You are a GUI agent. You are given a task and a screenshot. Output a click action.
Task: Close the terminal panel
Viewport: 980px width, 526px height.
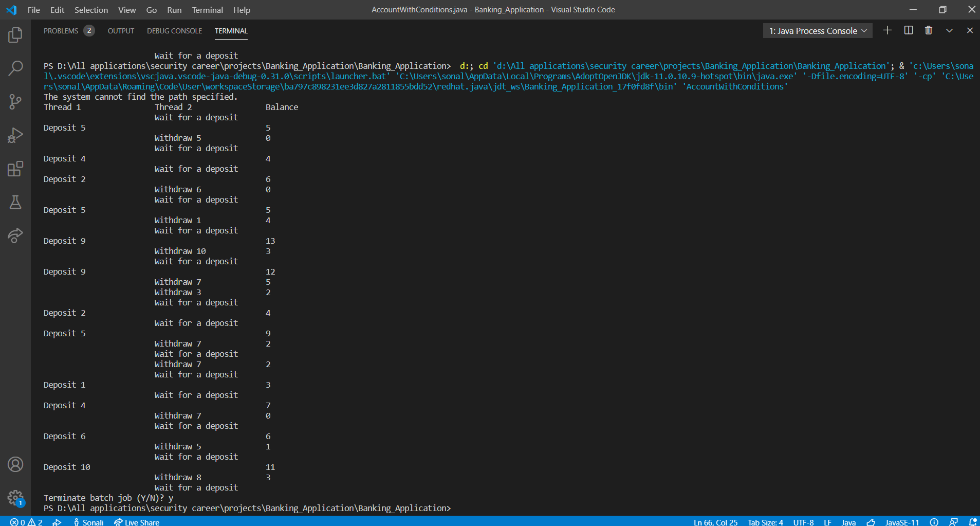coord(970,30)
